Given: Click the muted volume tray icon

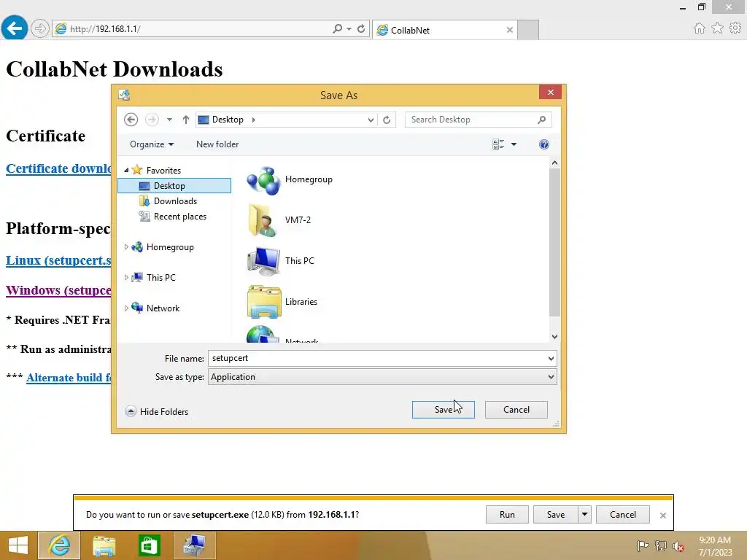Looking at the screenshot, I should click(x=678, y=545).
